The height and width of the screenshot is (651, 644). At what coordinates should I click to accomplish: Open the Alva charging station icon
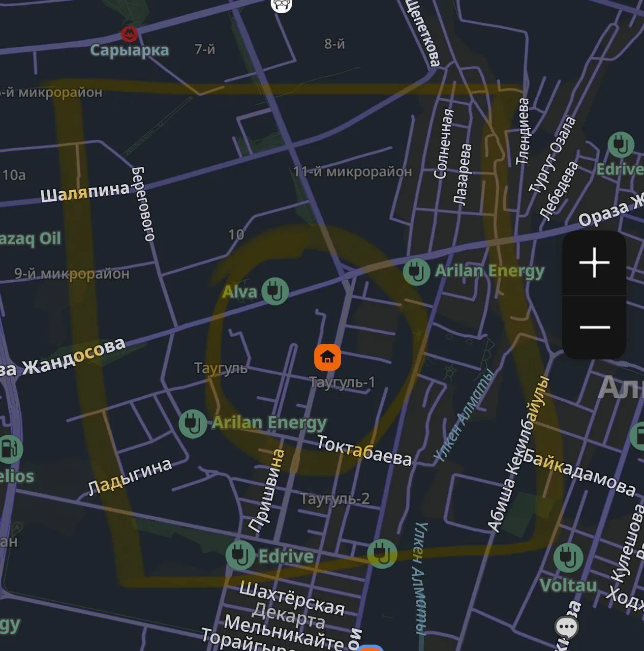point(275,291)
